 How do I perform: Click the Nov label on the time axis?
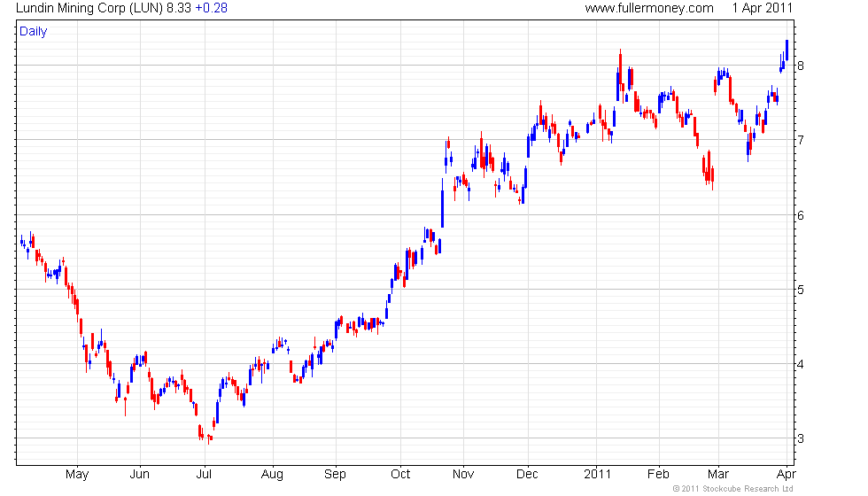462,474
